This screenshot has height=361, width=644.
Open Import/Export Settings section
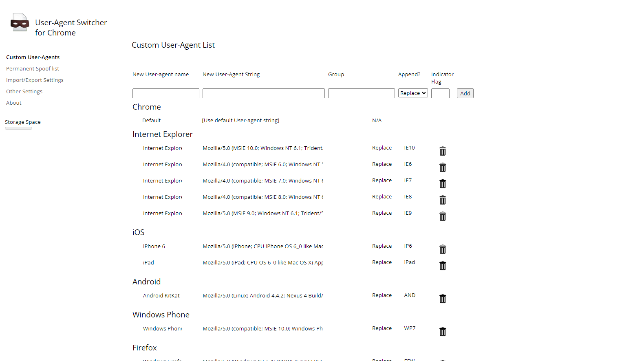tap(35, 80)
